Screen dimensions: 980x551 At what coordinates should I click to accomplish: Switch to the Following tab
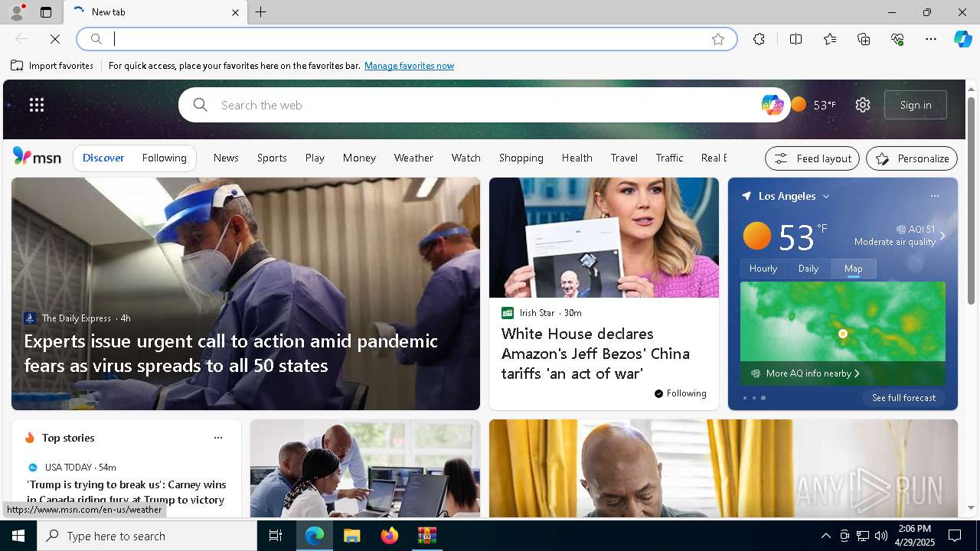[x=164, y=158]
